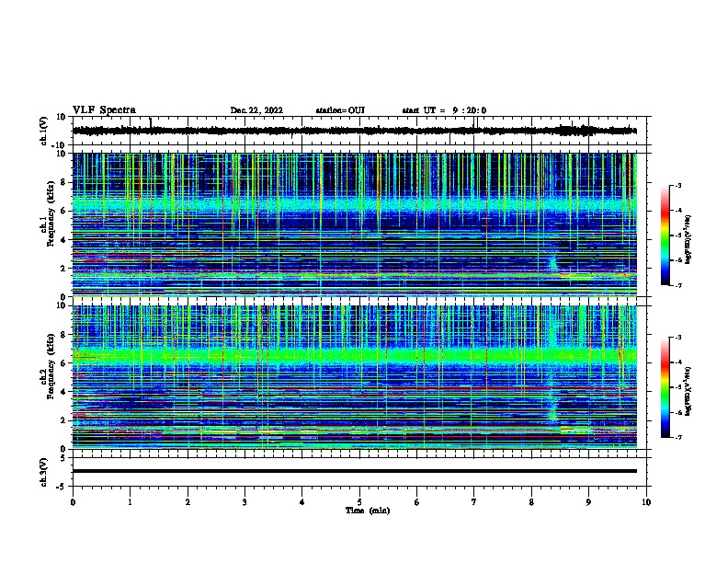Click the "-3" label on ch.1 colorbar
728x563 pixels.
click(x=678, y=185)
